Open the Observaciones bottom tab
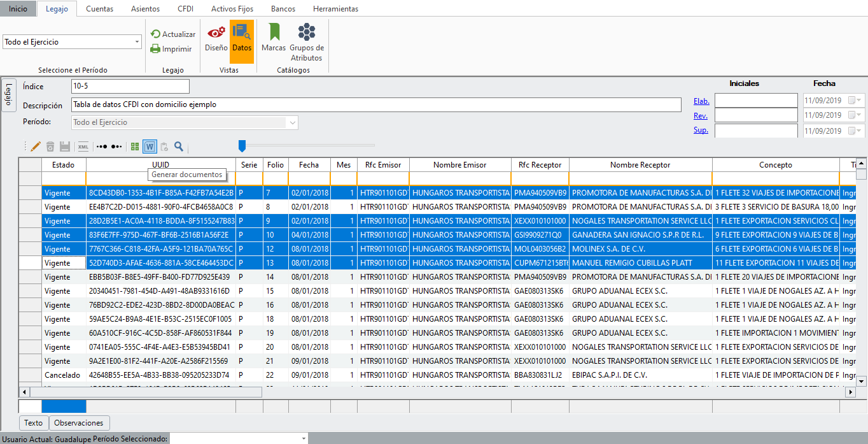 (79, 423)
